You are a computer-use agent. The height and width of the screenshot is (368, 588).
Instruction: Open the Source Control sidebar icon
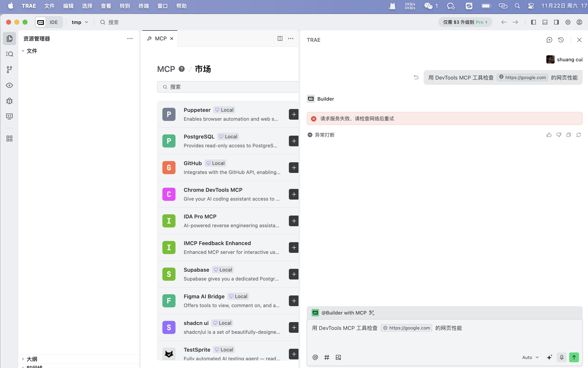9,70
